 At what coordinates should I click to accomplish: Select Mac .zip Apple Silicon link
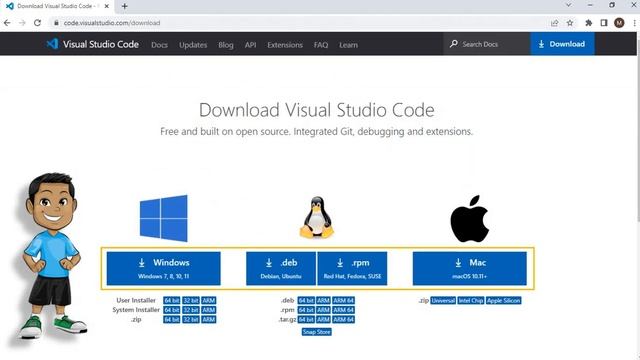click(x=504, y=300)
